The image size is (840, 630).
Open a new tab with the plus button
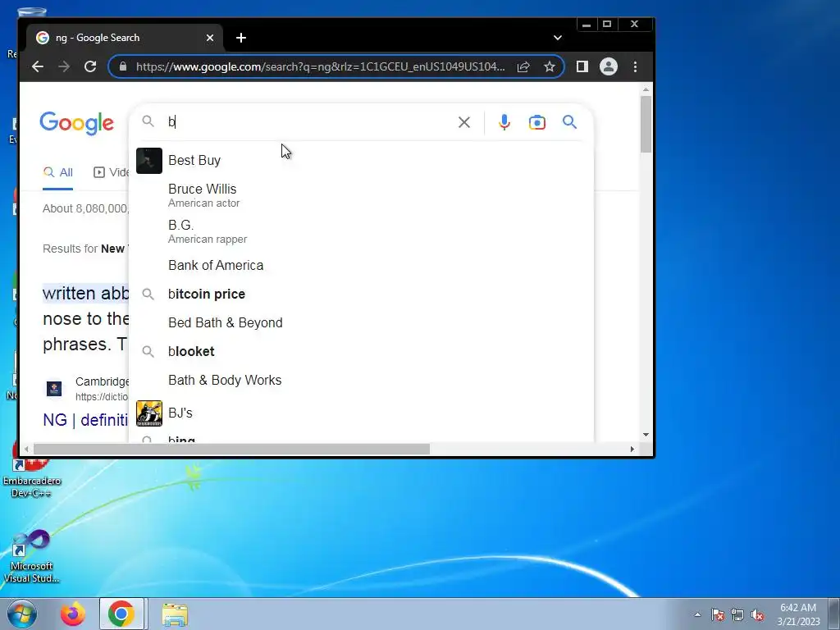pos(241,38)
